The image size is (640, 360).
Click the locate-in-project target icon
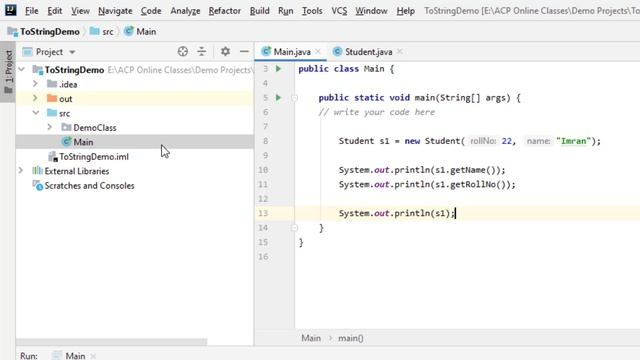pyautogui.click(x=183, y=51)
